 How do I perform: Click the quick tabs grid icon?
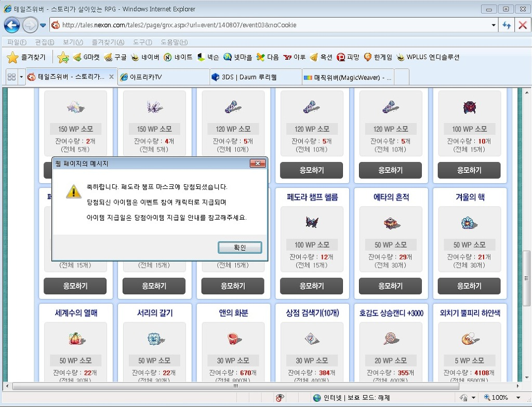click(11, 77)
